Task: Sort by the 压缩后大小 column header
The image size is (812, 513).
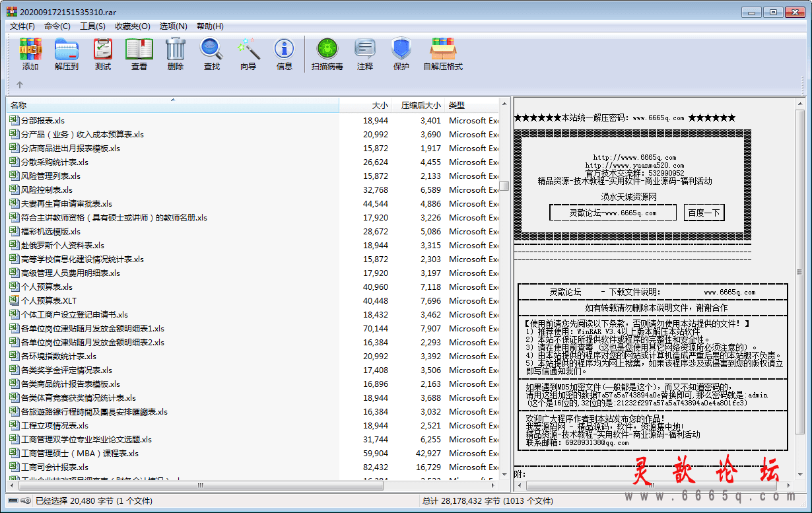Action: click(x=418, y=105)
